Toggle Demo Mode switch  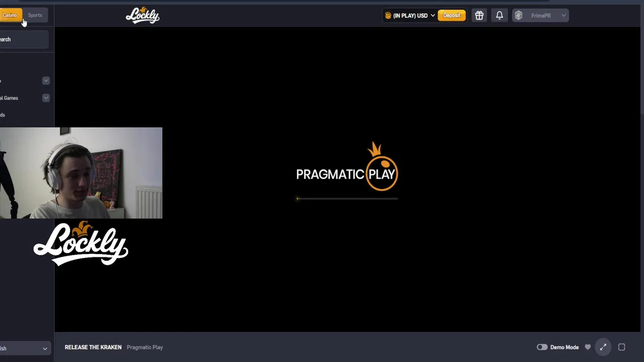(542, 347)
